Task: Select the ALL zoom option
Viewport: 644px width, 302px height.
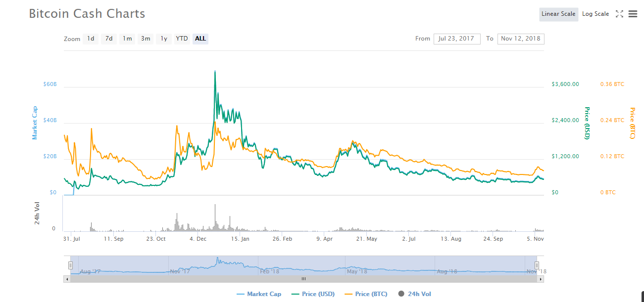Action: tap(200, 39)
